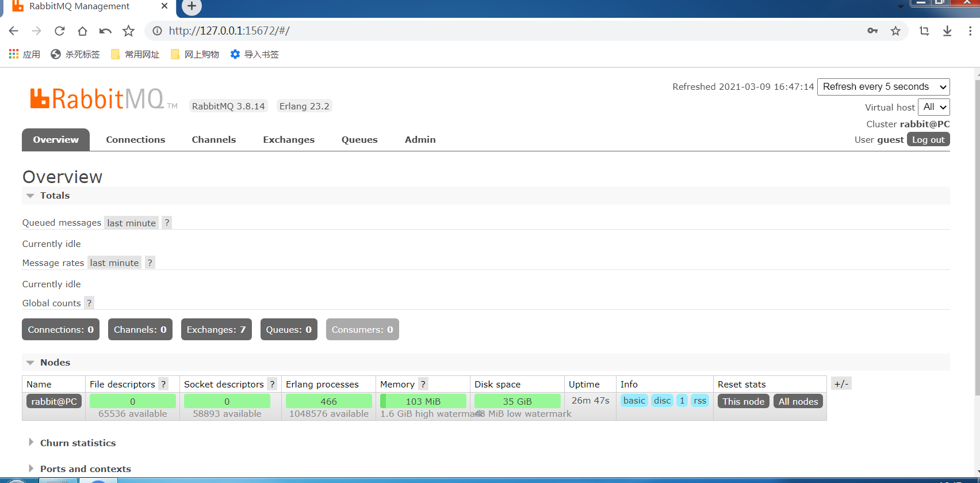Switch to the Connections tab

(136, 140)
